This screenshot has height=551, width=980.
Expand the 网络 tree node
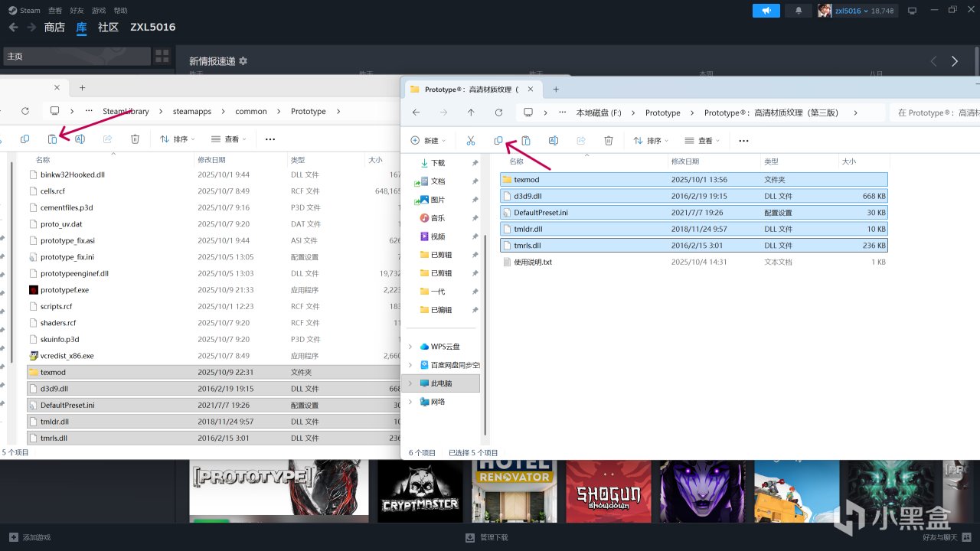pyautogui.click(x=410, y=402)
